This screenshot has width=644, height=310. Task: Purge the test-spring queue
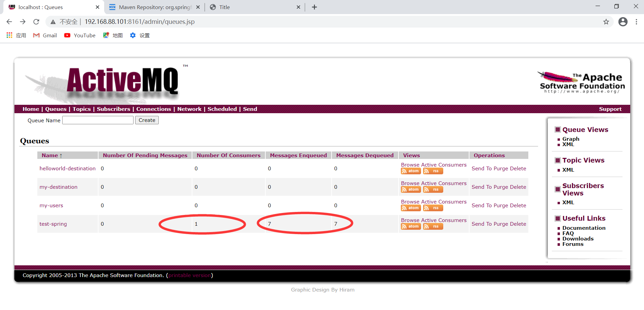(501, 224)
